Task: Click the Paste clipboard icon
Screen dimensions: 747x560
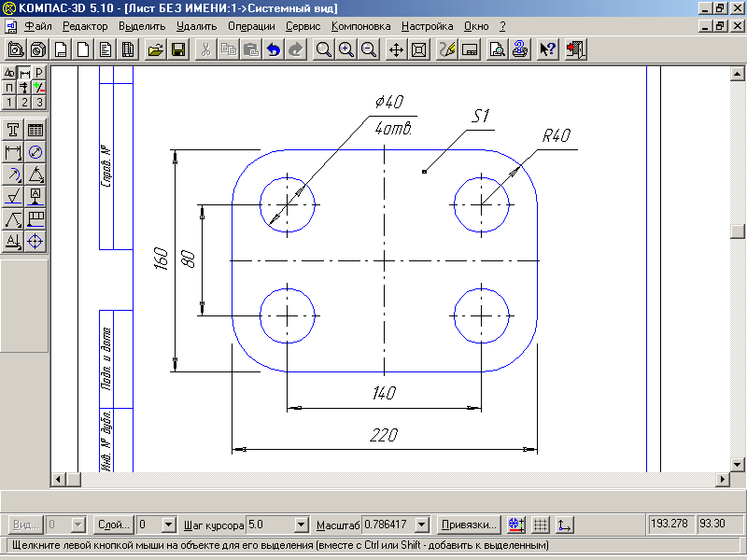Action: pyautogui.click(x=251, y=49)
